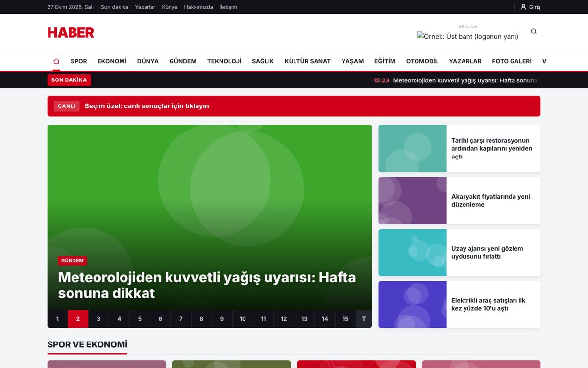This screenshot has height=368, width=588.
Task: Click the GÜNDEM tag on main slider
Action: pyautogui.click(x=73, y=261)
